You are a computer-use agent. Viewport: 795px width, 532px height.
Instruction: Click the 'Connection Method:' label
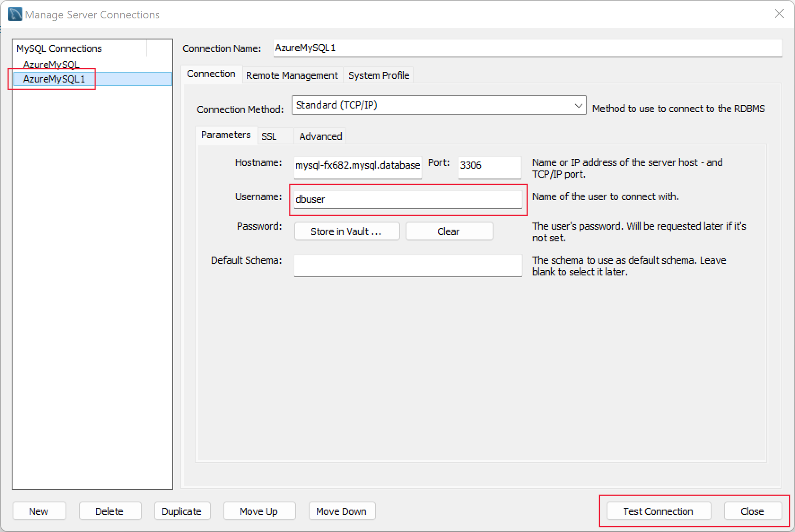coord(240,109)
